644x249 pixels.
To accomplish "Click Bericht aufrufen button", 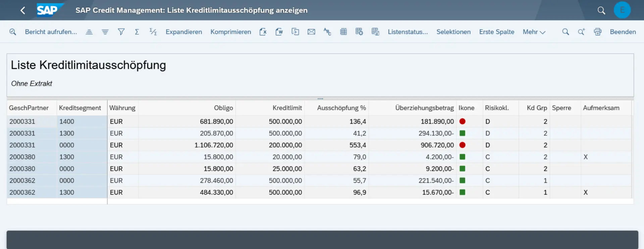I will 51,32.
